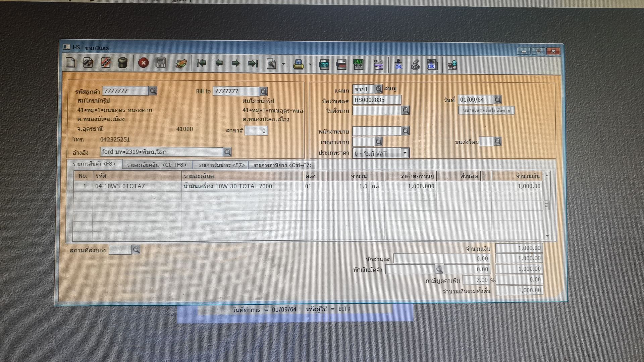Image resolution: width=644 pixels, height=362 pixels.
Task: Go to next record arrow
Action: [236, 63]
